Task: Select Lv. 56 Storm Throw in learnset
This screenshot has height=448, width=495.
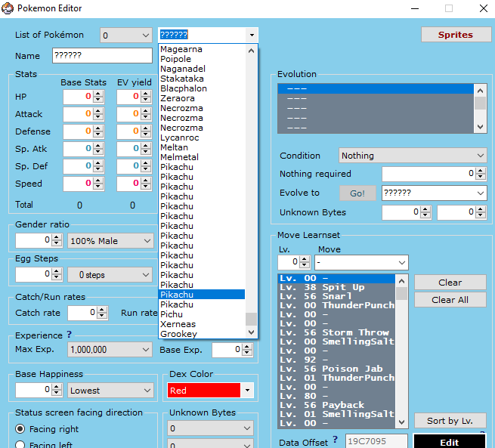Action: point(335,332)
